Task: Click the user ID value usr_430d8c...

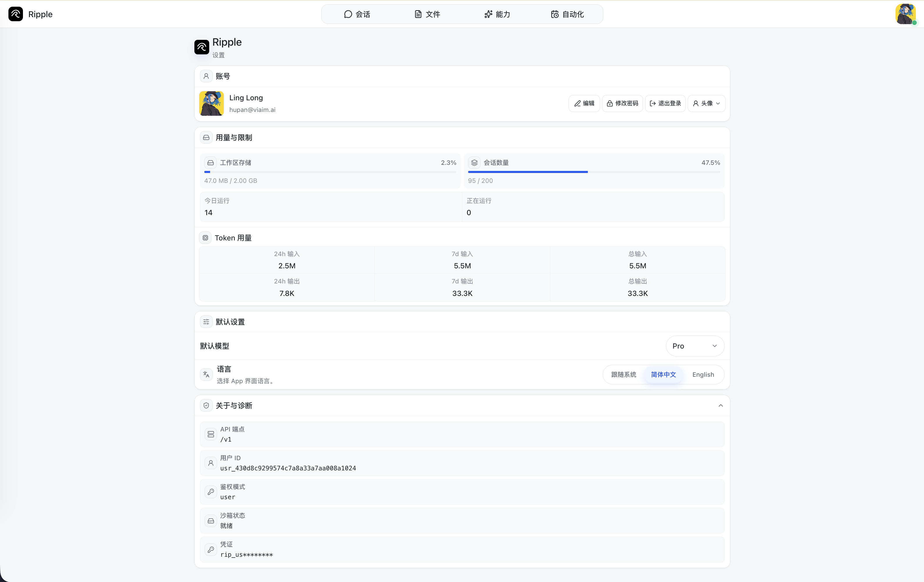Action: pos(288,468)
